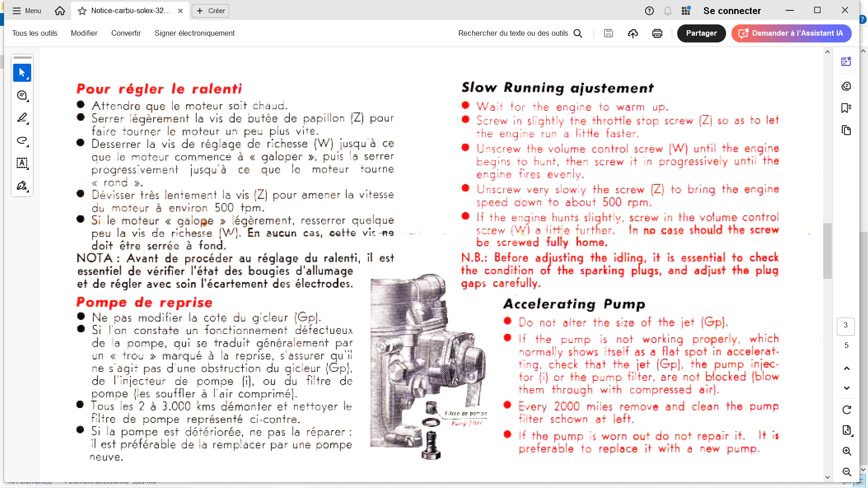
Task: Go to the next page with the down chevron
Action: pyautogui.click(x=847, y=388)
